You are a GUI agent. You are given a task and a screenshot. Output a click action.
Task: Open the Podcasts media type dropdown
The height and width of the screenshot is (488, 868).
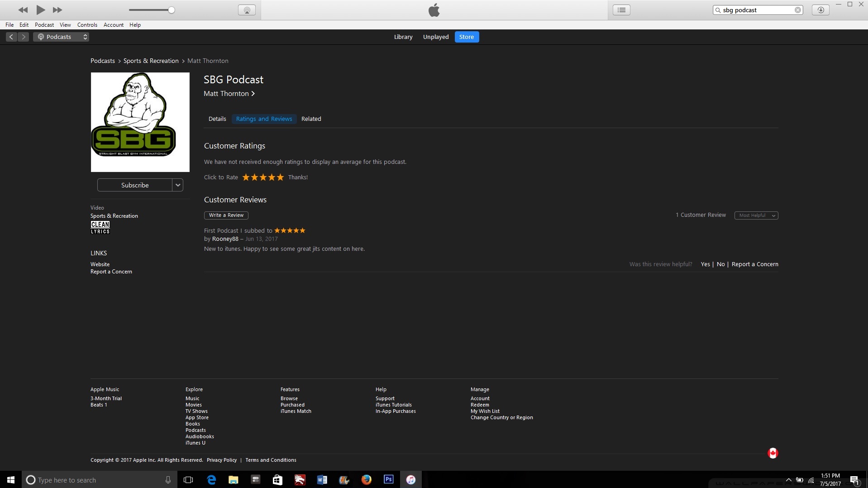61,37
